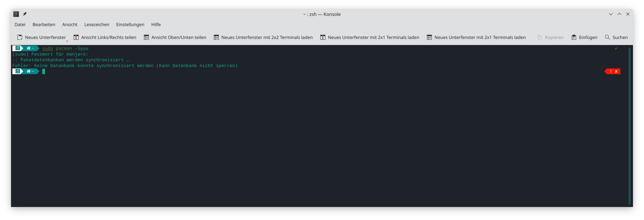Screen dimensions: 644x220
Task: Click the New Tab (Neues Unterfenster) icon
Action: point(20,37)
